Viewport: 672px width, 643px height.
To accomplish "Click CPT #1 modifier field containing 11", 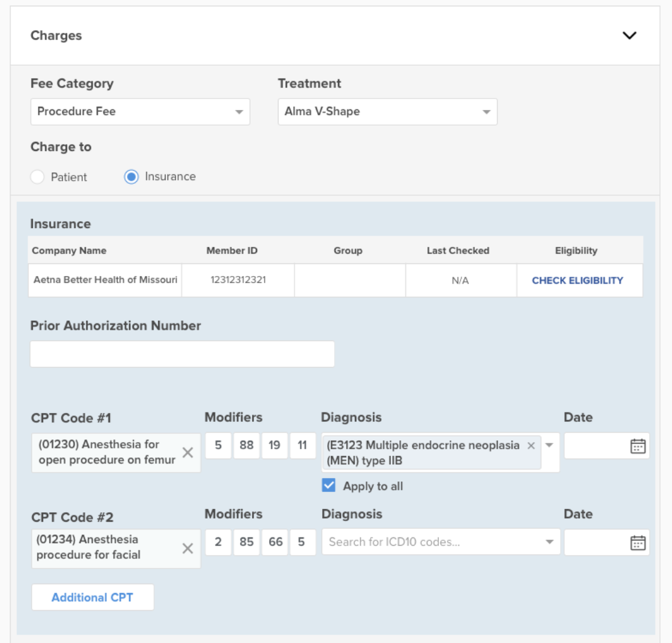I will [x=303, y=445].
